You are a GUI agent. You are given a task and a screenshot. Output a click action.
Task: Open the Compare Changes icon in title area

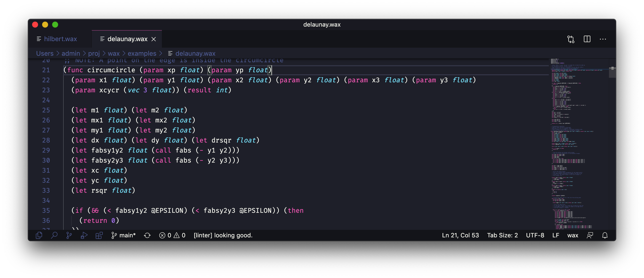[571, 39]
